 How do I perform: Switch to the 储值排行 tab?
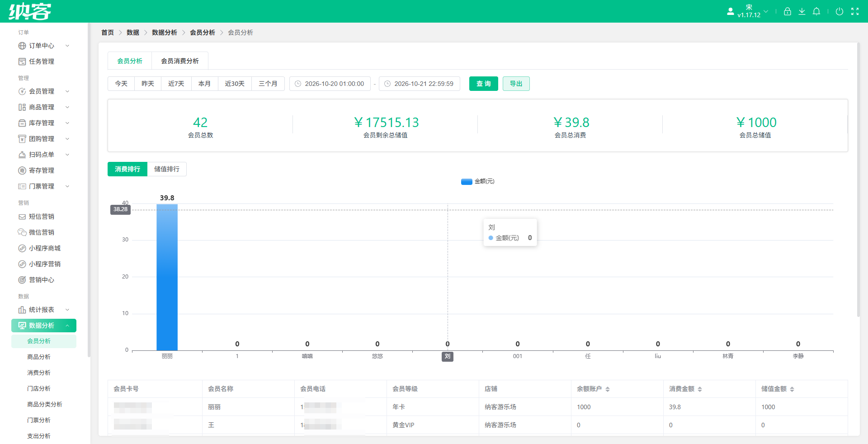(167, 169)
